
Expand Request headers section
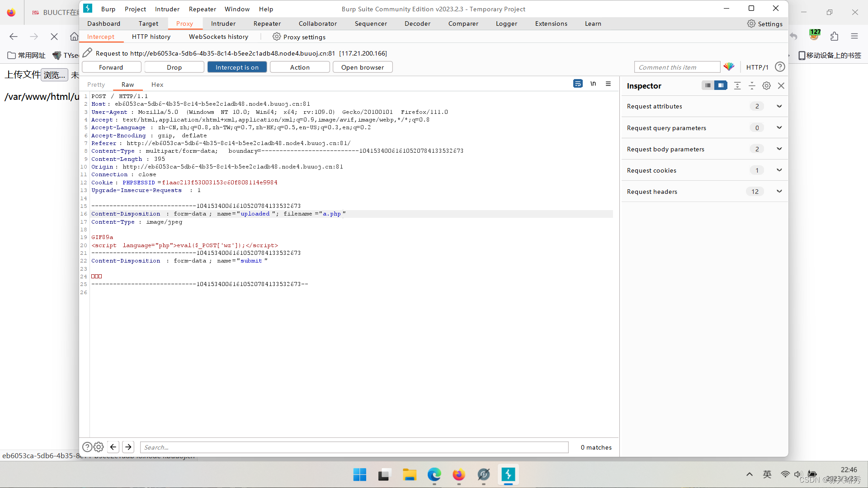click(779, 191)
